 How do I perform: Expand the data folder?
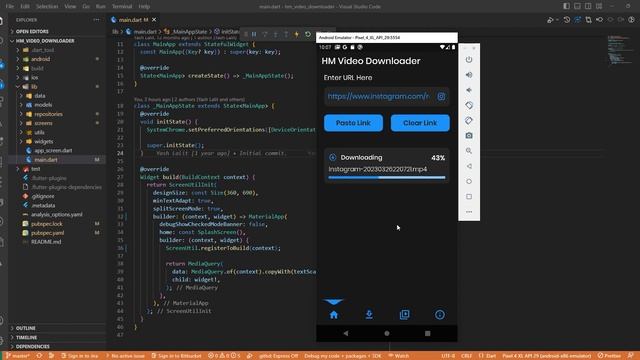point(40,96)
